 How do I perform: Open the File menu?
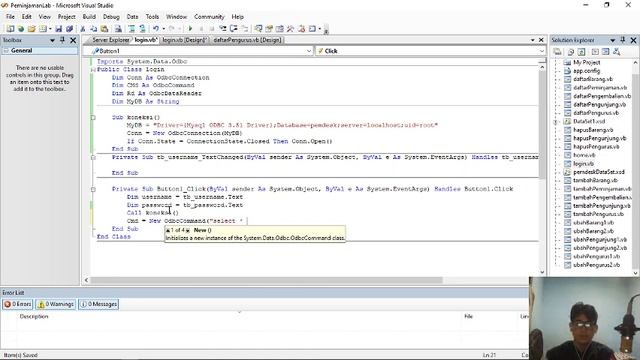click(x=10, y=17)
